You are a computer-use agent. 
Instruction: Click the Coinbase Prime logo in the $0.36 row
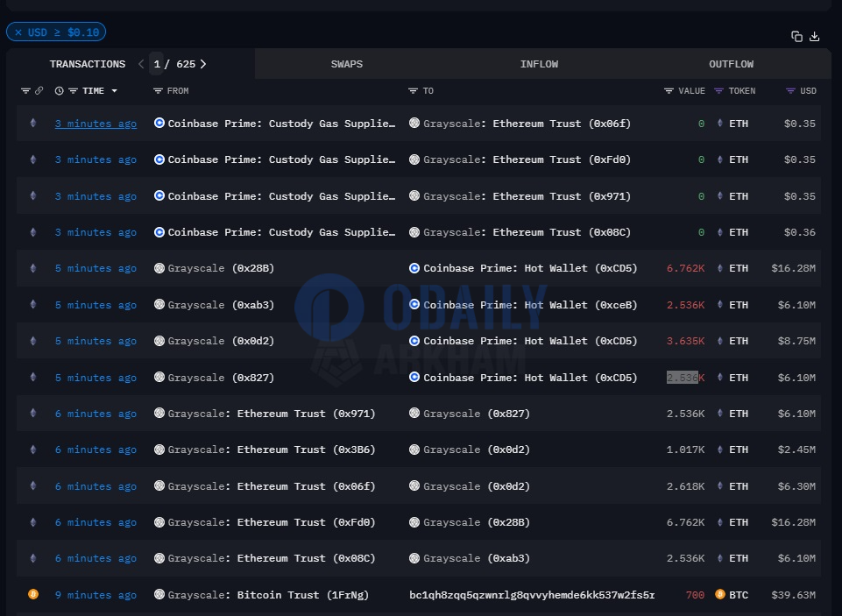[x=159, y=232]
